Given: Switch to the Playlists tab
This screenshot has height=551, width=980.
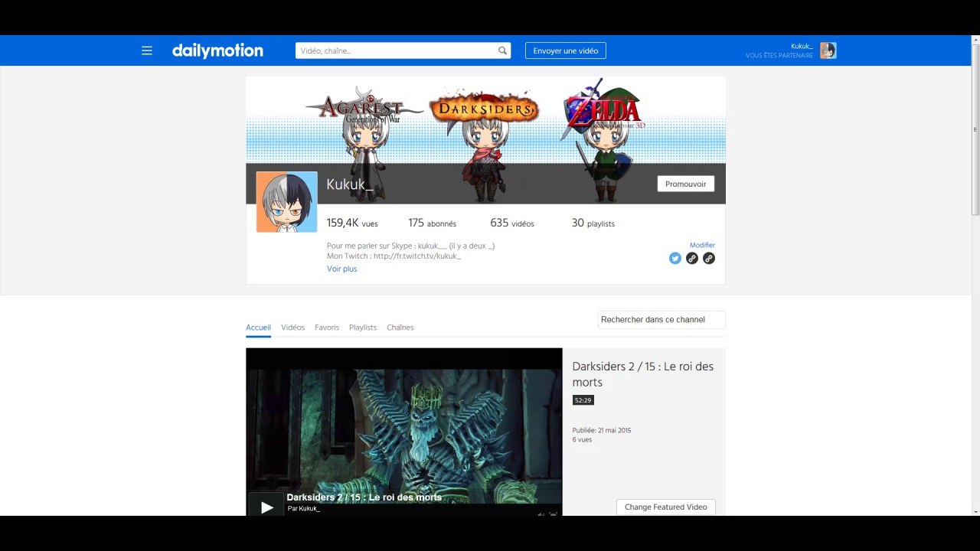Looking at the screenshot, I should click(363, 328).
